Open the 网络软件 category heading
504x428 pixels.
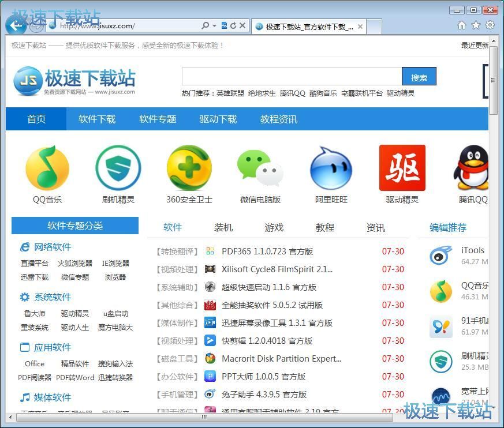tap(53, 247)
